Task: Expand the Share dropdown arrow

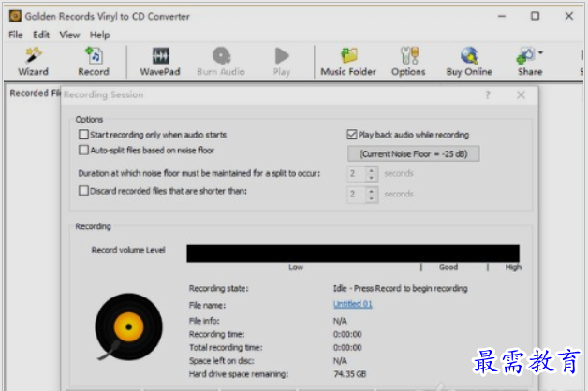Action: click(541, 53)
